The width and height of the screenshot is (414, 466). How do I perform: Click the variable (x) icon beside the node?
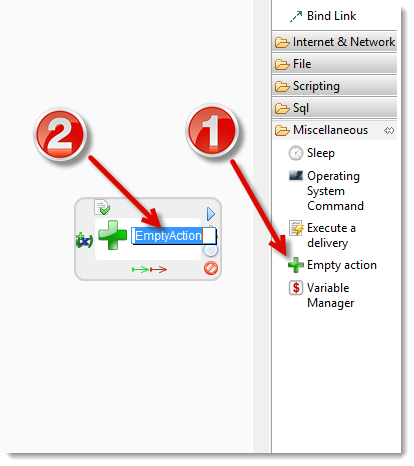(x=84, y=240)
